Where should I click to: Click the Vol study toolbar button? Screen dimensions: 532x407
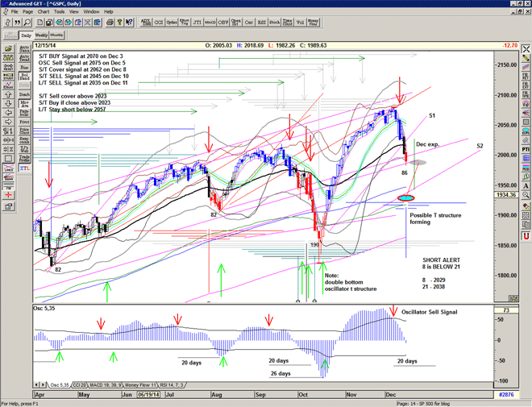299,22
